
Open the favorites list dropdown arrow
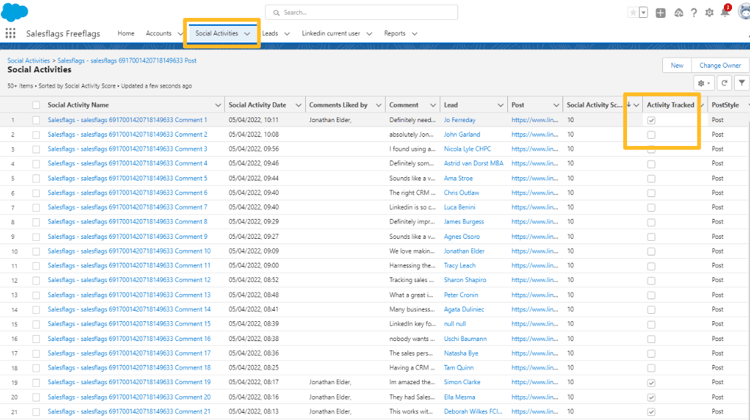coord(644,13)
